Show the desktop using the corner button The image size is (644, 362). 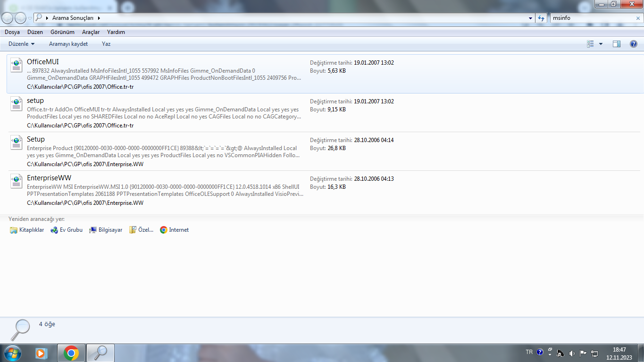coord(641,353)
